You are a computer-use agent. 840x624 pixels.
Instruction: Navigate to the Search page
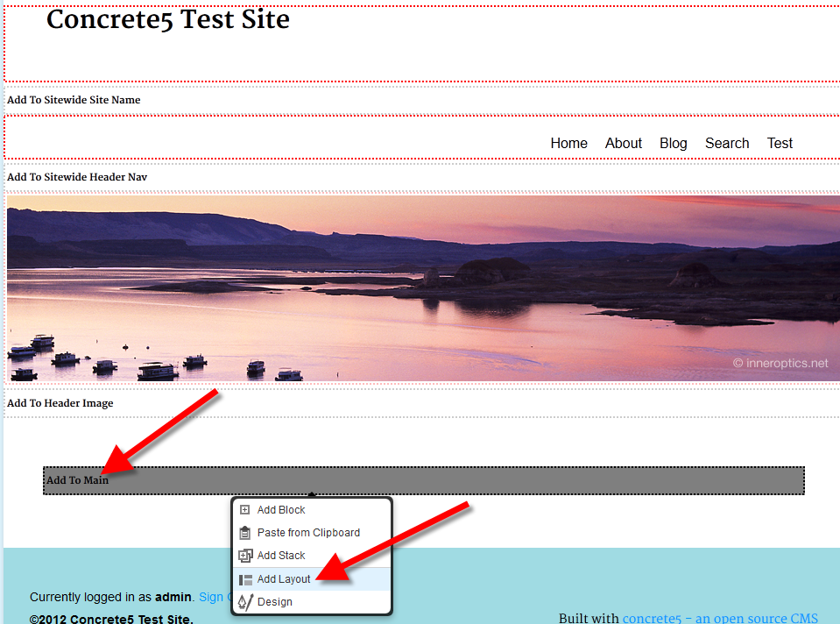click(x=726, y=143)
